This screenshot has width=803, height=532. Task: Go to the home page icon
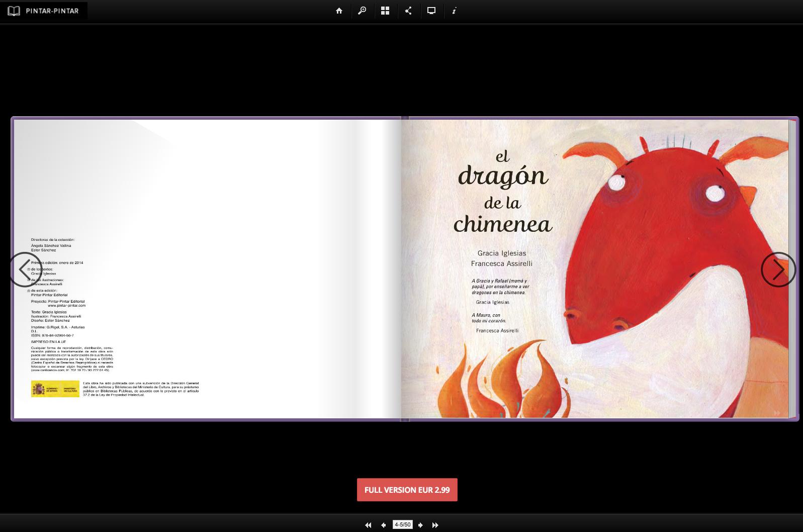[339, 11]
